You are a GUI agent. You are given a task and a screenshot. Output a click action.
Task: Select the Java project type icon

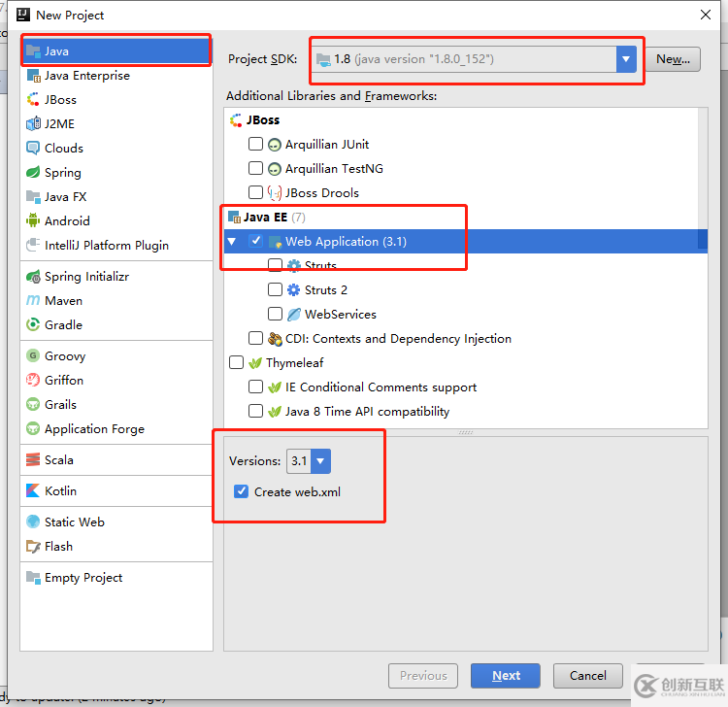point(33,51)
